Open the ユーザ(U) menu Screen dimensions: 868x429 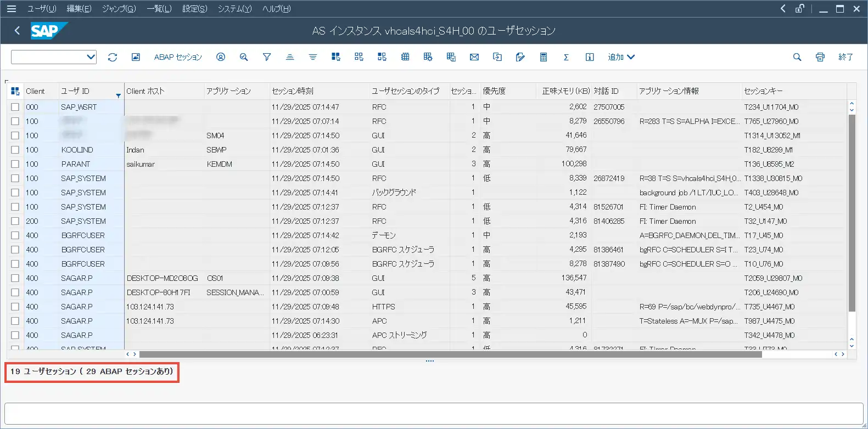click(42, 9)
